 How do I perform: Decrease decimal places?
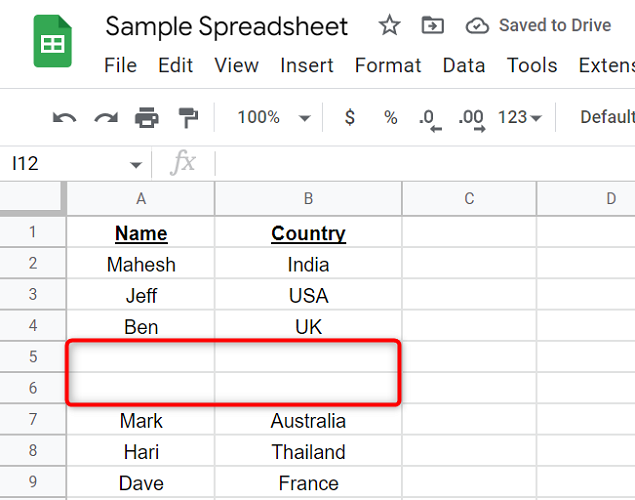(430, 120)
